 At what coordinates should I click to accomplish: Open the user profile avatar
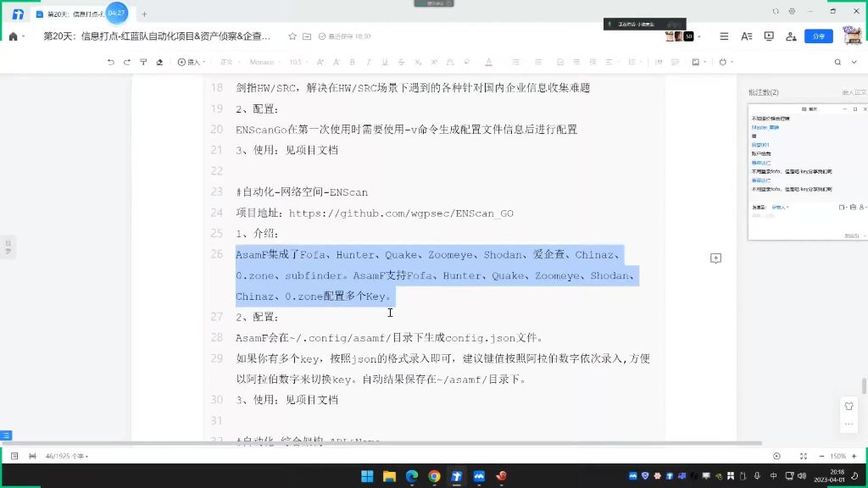pyautogui.click(x=853, y=36)
